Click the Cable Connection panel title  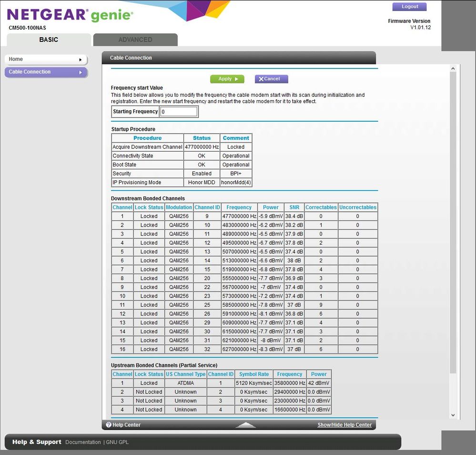click(131, 58)
